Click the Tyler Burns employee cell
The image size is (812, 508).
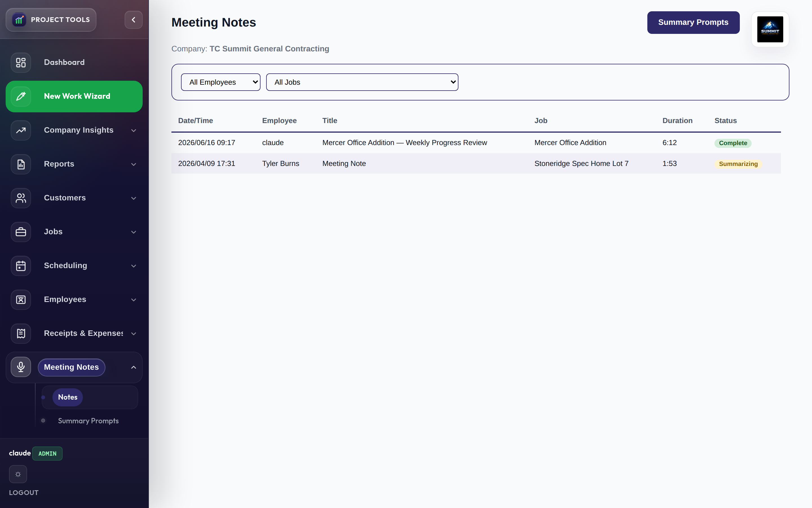point(281,164)
